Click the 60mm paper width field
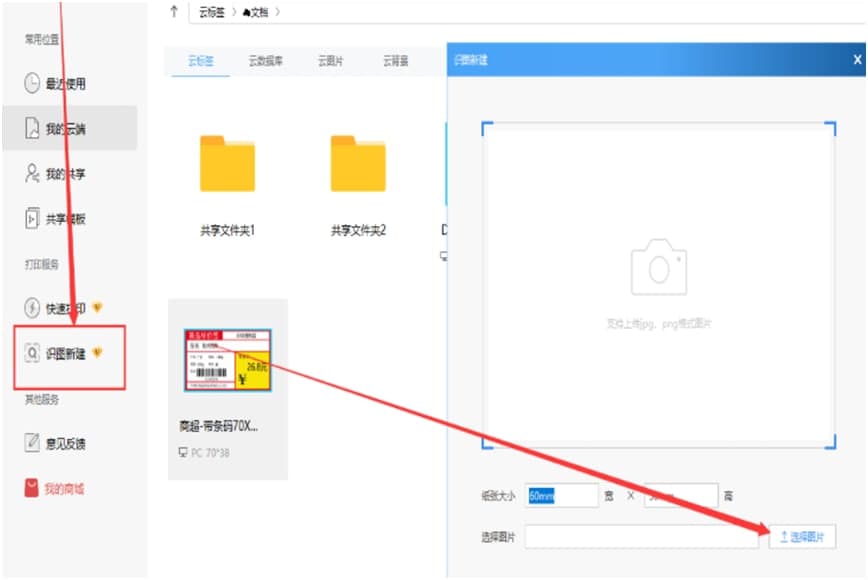 coord(560,494)
